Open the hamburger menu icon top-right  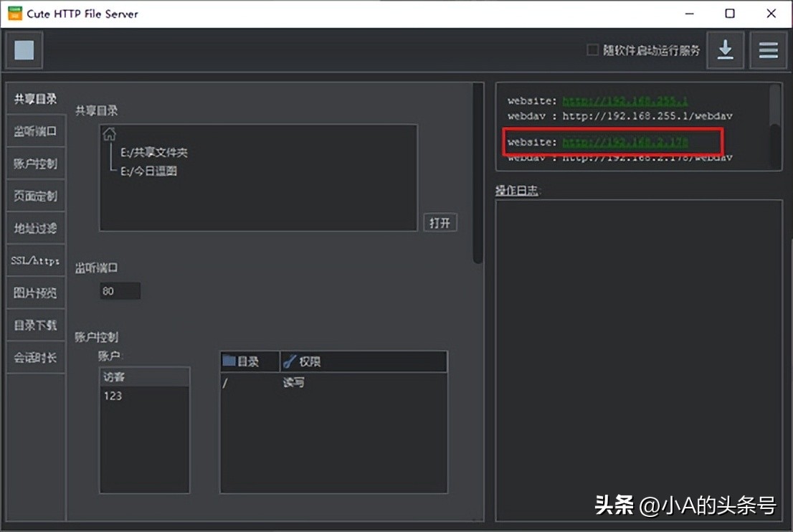tap(768, 49)
